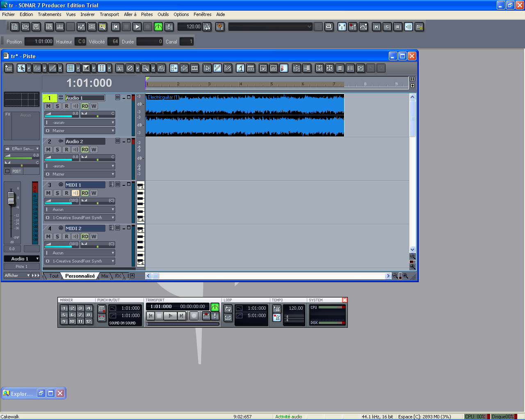Click the metronome icon beside the 120.00 tempo
This screenshot has height=420, width=525.
coord(207,27)
